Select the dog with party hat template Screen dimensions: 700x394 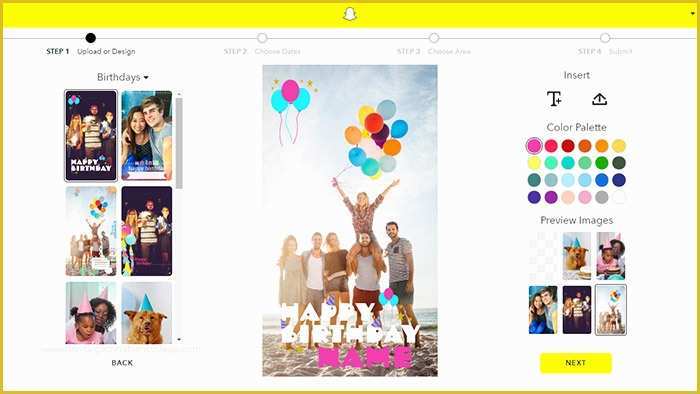click(146, 313)
